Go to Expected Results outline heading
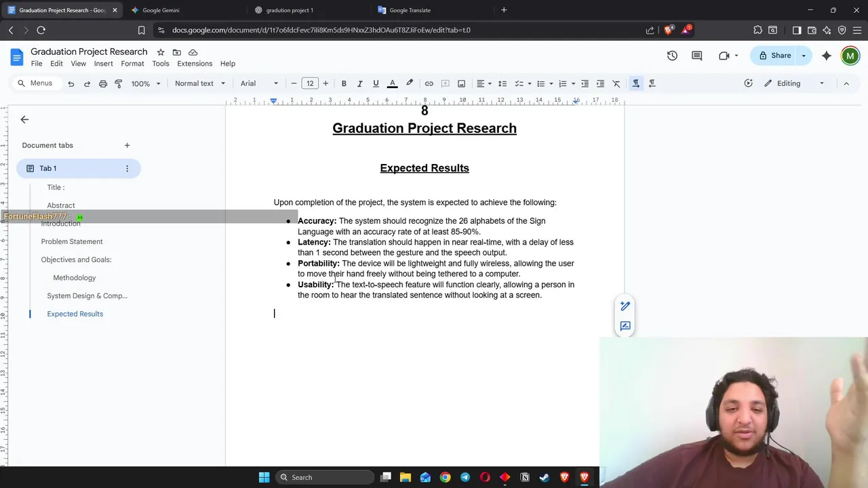The width and height of the screenshot is (868, 488). click(x=75, y=314)
